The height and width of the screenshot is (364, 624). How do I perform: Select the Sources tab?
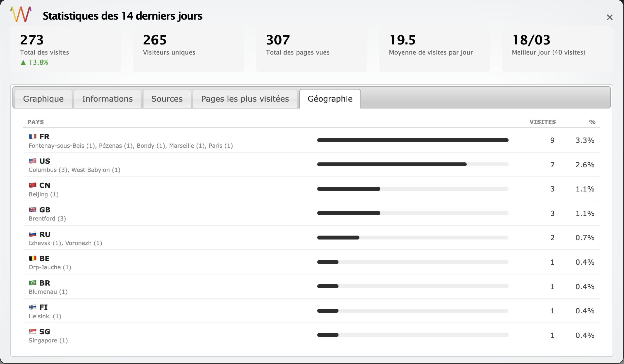tap(167, 99)
